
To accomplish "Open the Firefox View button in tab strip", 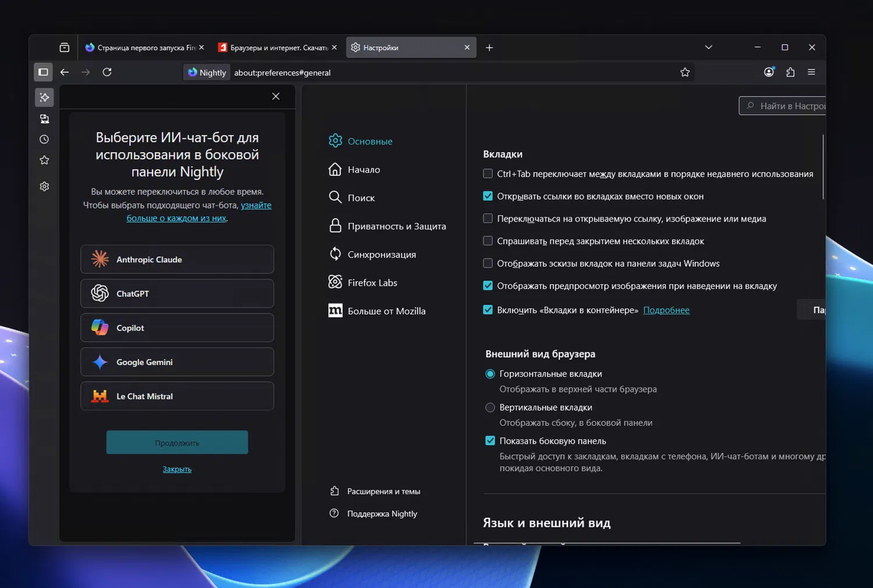I will point(65,48).
